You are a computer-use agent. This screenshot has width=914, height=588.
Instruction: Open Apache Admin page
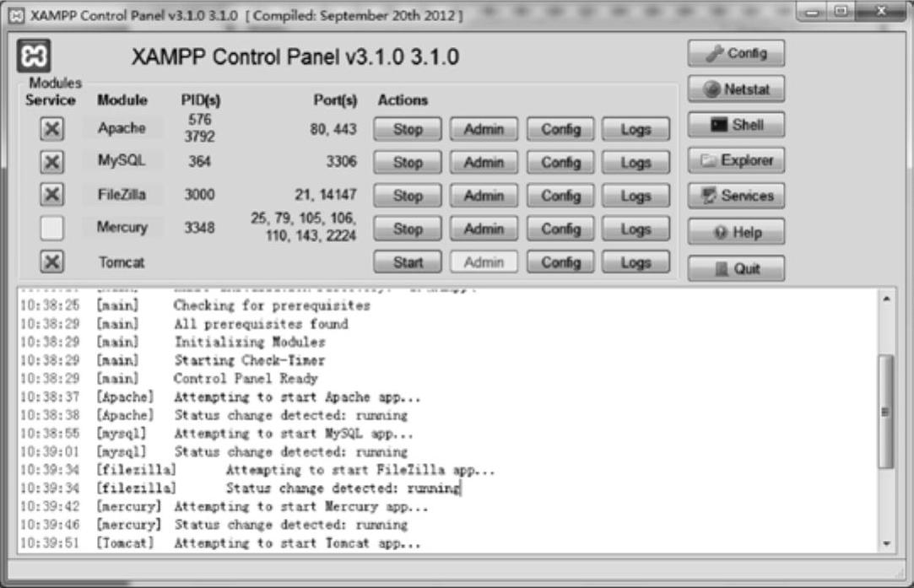click(x=484, y=129)
